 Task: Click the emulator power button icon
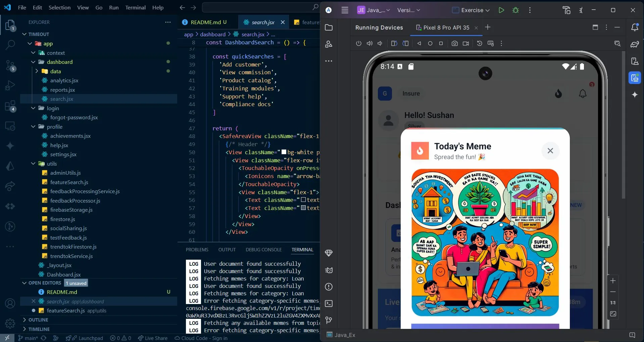358,43
